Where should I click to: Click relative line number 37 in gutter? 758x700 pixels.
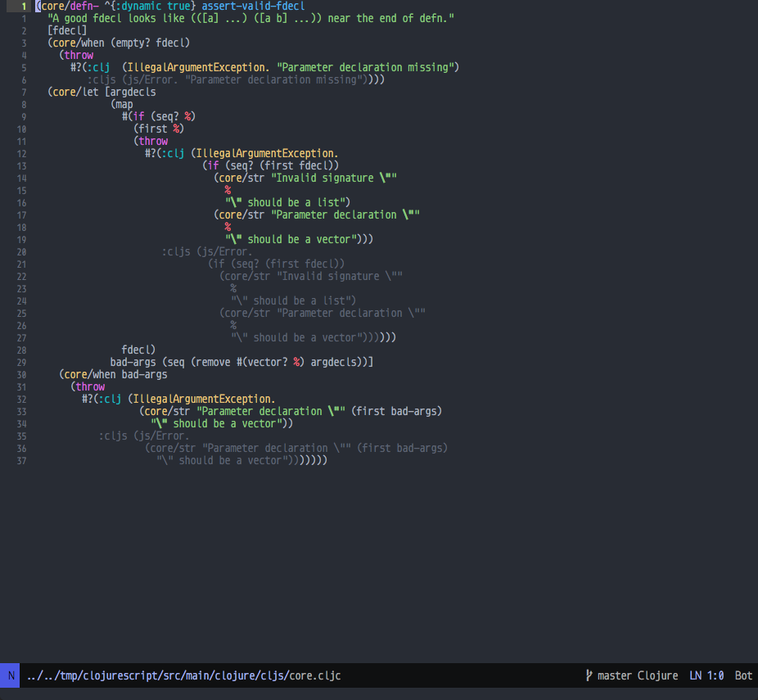pyautogui.click(x=22, y=461)
